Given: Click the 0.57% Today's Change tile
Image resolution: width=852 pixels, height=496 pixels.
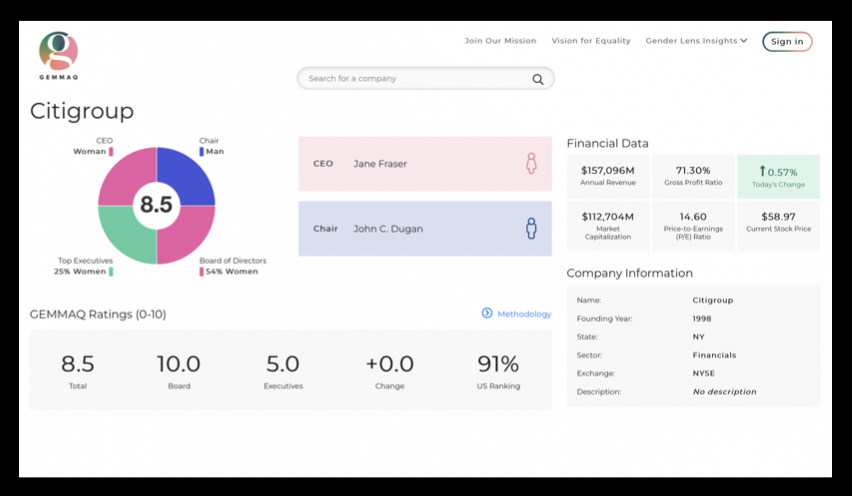Looking at the screenshot, I should pos(779,177).
